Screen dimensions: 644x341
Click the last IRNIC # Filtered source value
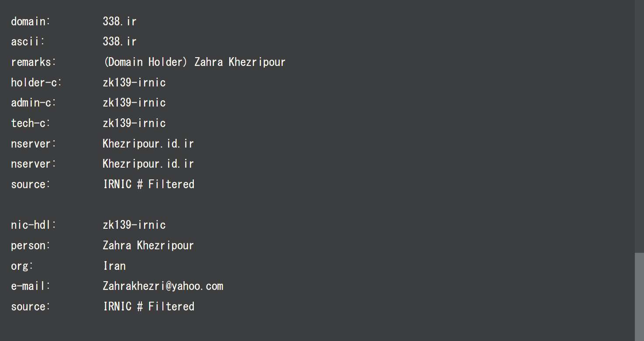[x=148, y=307]
